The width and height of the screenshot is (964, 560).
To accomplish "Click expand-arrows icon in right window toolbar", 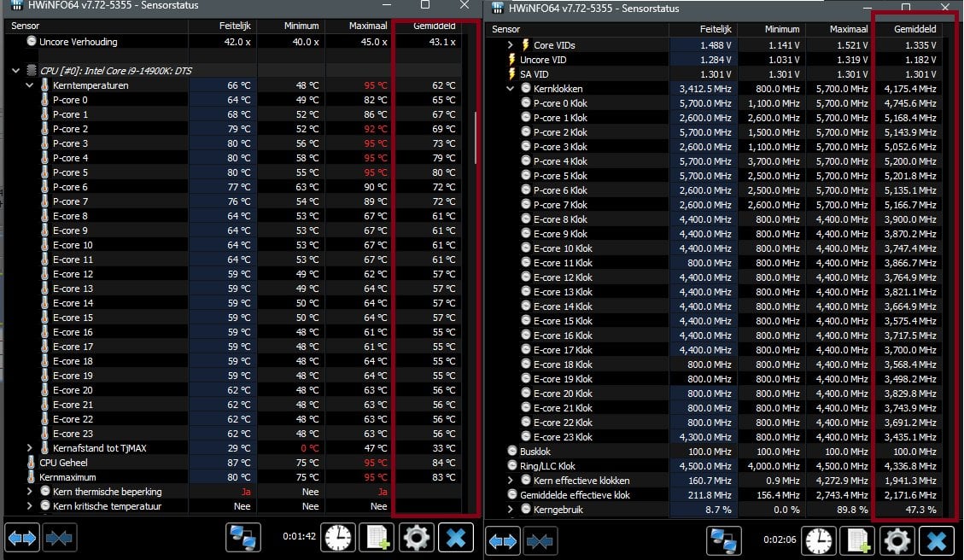I will point(503,541).
